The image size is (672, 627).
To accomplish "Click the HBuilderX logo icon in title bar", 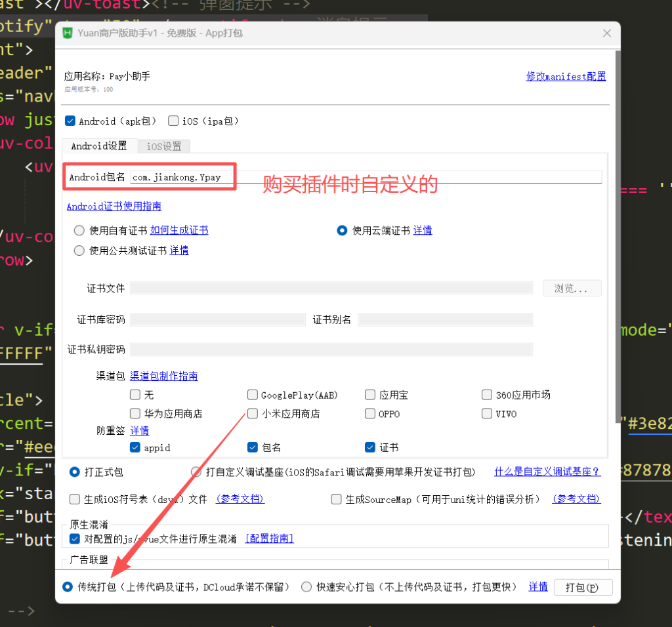I will 68,33.
